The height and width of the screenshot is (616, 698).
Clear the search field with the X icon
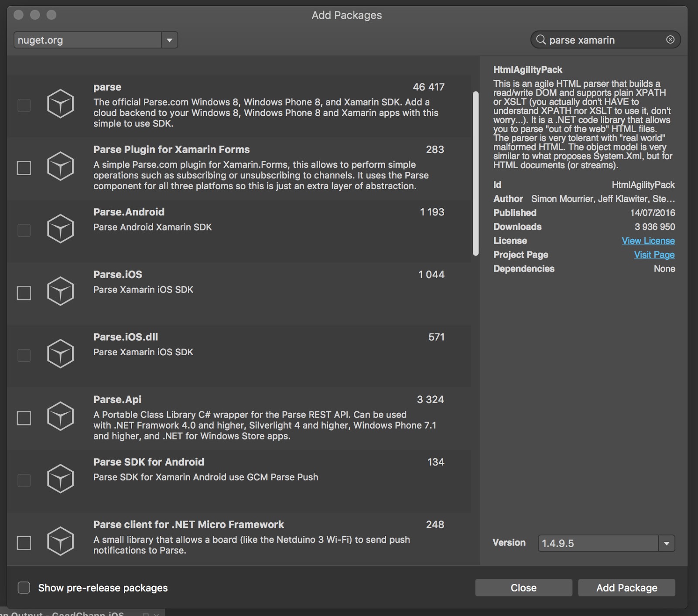(x=671, y=40)
